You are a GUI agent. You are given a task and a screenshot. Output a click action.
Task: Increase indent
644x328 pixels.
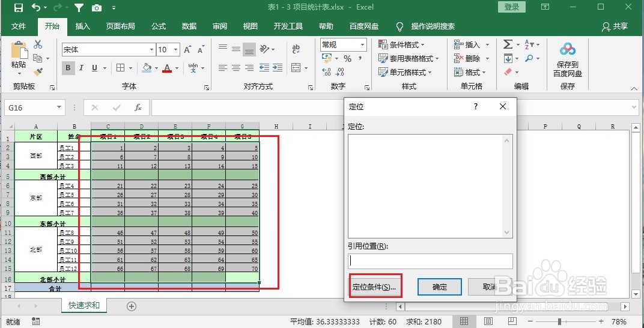point(277,68)
